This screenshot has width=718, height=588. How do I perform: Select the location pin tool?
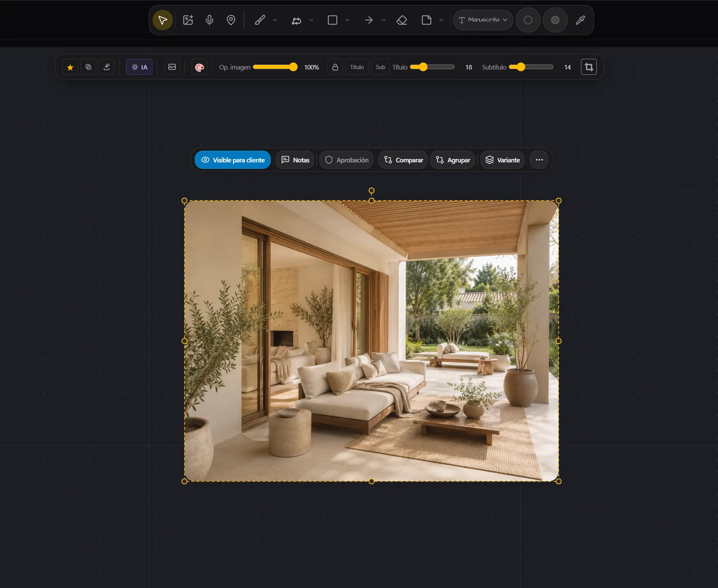click(x=231, y=20)
